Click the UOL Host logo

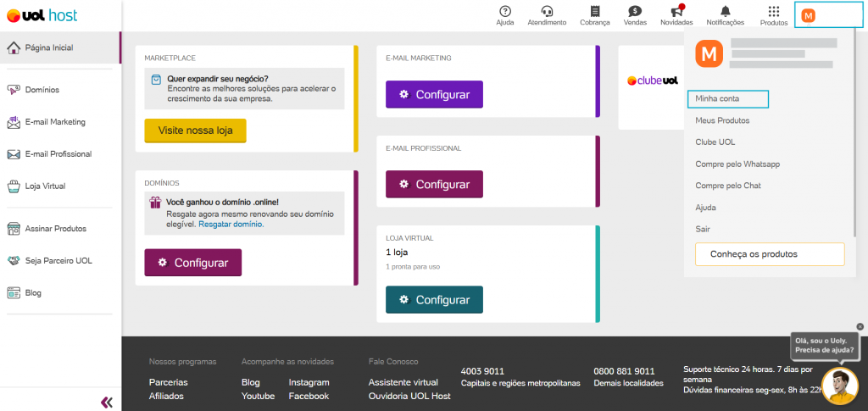[42, 15]
